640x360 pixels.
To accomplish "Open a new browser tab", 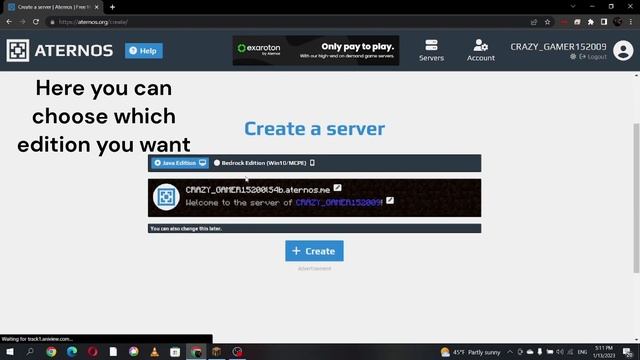I will [x=112, y=7].
